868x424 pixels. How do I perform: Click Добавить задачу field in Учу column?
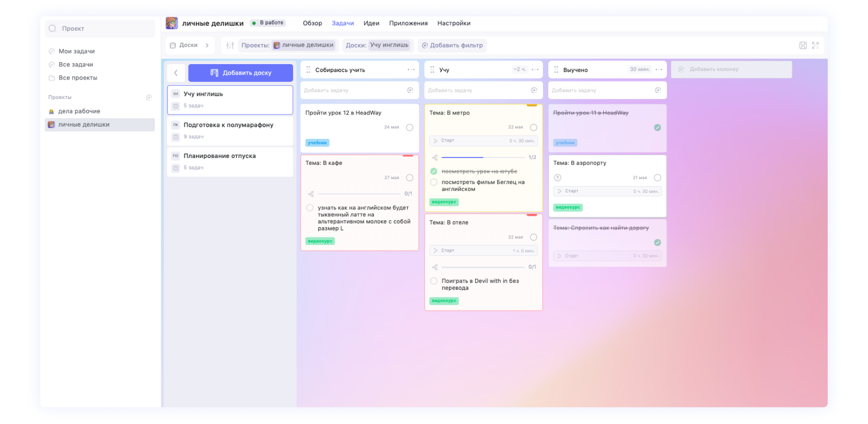click(477, 91)
